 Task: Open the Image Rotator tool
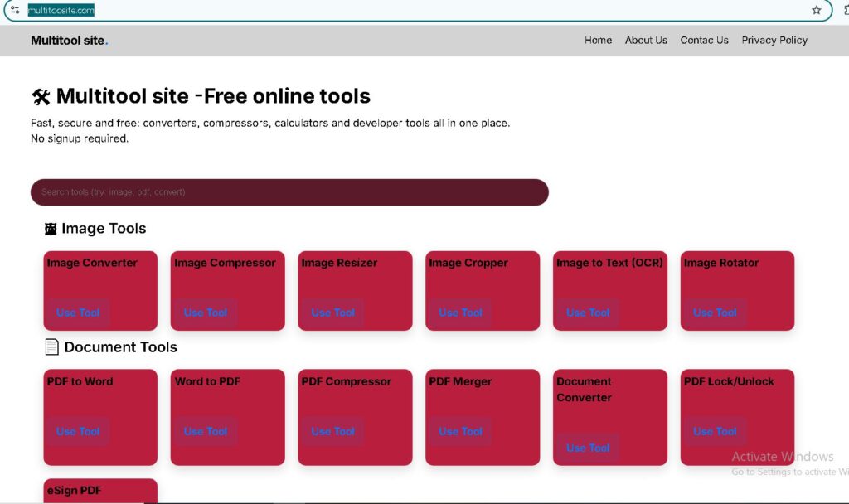(x=715, y=313)
